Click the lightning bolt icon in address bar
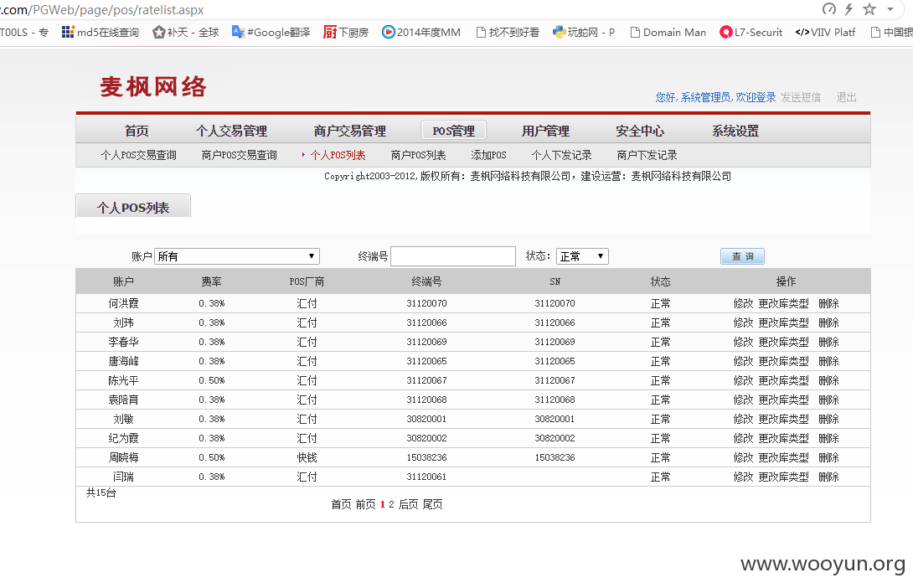 pos(849,8)
